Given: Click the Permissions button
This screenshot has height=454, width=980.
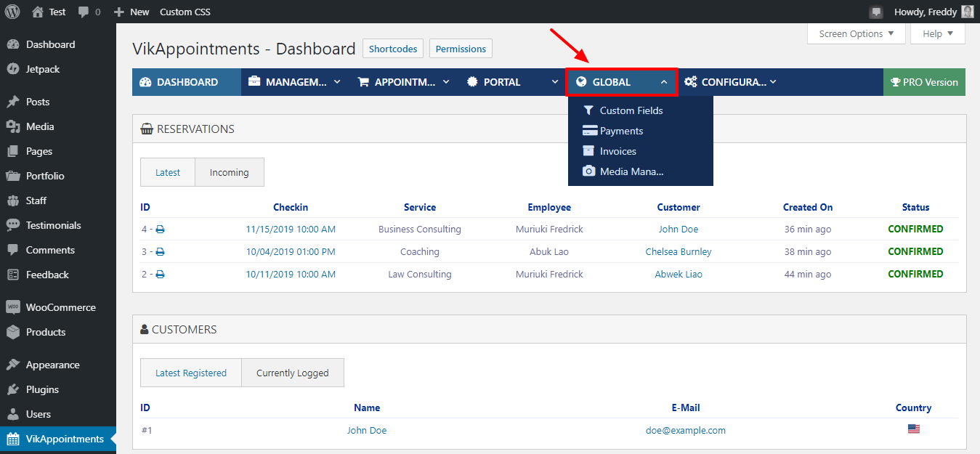Looking at the screenshot, I should [461, 49].
